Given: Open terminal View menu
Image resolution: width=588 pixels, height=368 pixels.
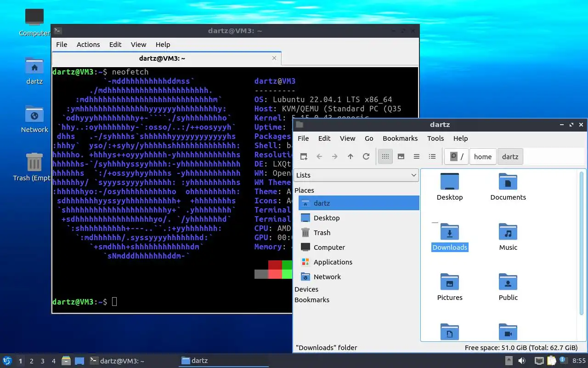Looking at the screenshot, I should pos(138,44).
